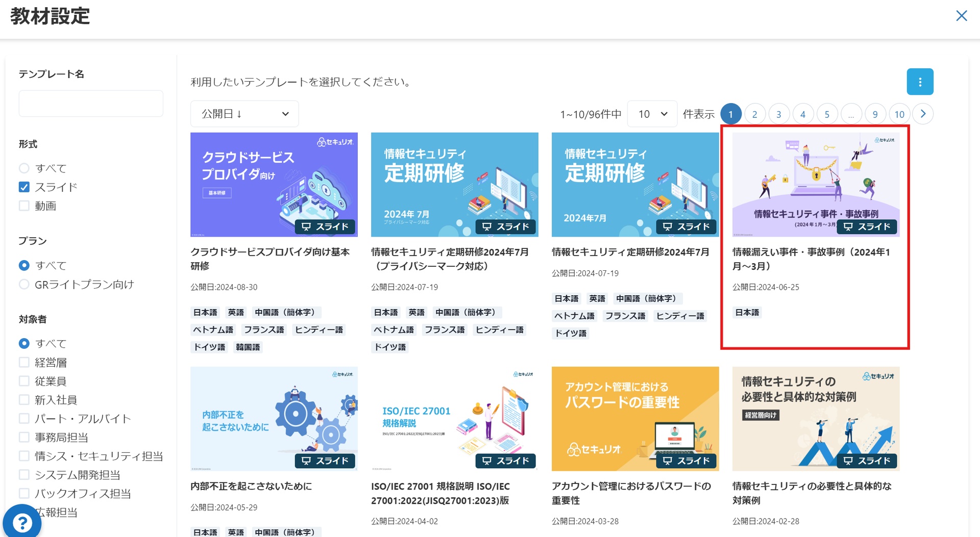Viewport: 980px width, 537px height.
Task: Check the 事務局担当 checkbox
Action: click(x=24, y=438)
